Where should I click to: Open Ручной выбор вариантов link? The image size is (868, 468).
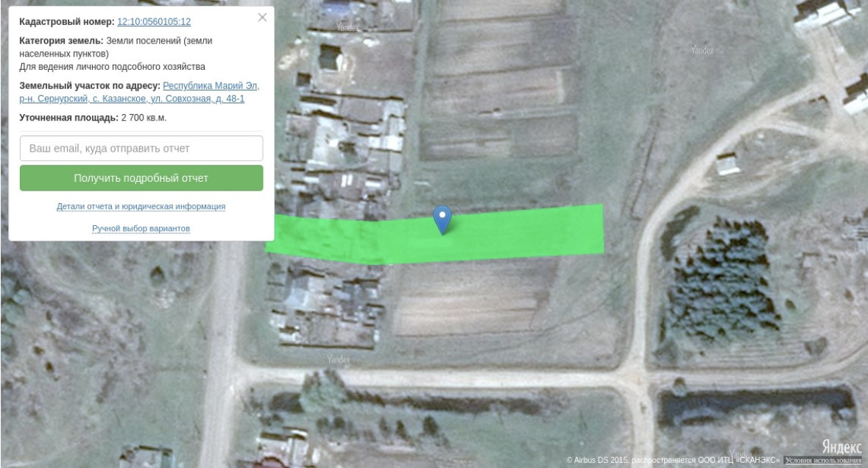pos(141,228)
